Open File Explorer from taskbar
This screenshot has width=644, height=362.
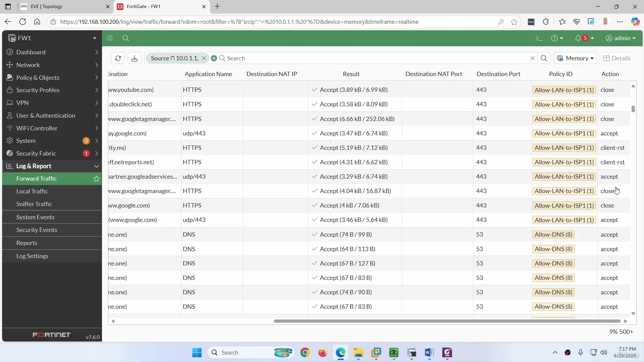(x=358, y=353)
